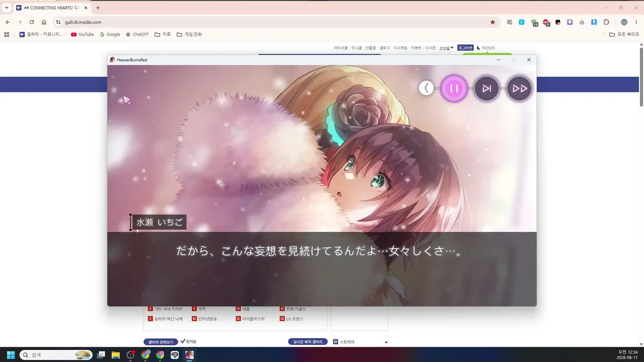Open the 갤로그 menu link
The image size is (644, 362).
click(x=385, y=48)
